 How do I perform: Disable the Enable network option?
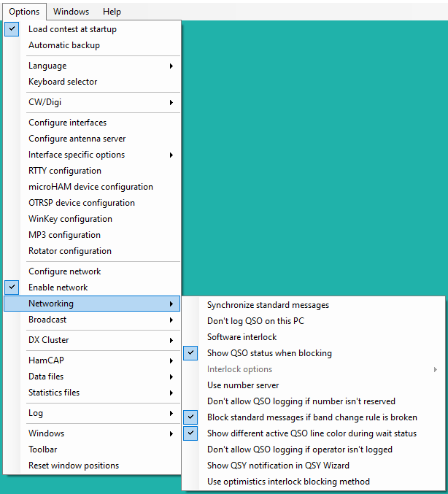pyautogui.click(x=92, y=287)
